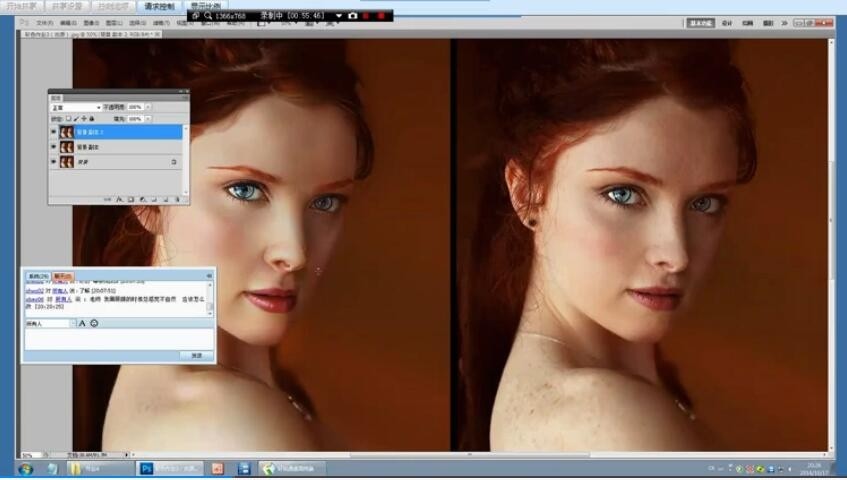Click thumbnail of the bottom 背景 layer
This screenshot has width=847, height=480.
[x=67, y=161]
